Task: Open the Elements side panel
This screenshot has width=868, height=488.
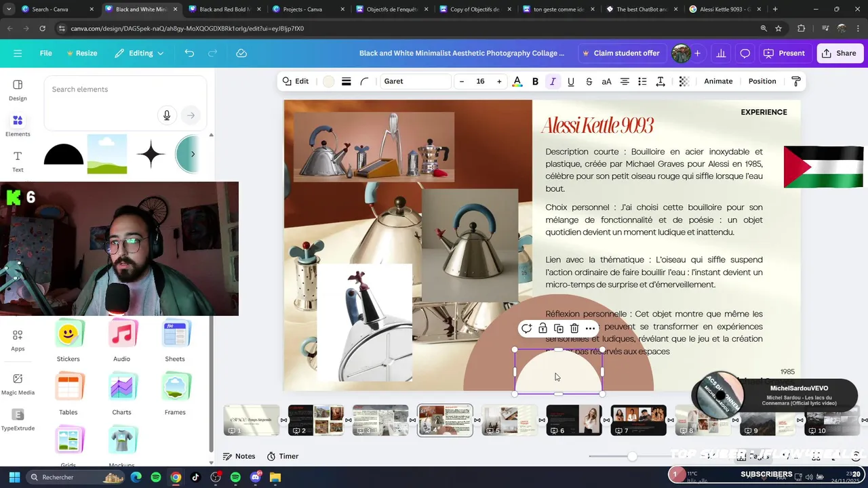Action: [x=18, y=125]
